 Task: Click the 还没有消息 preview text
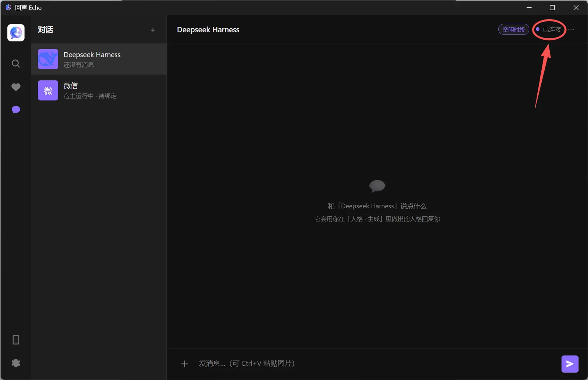point(79,65)
